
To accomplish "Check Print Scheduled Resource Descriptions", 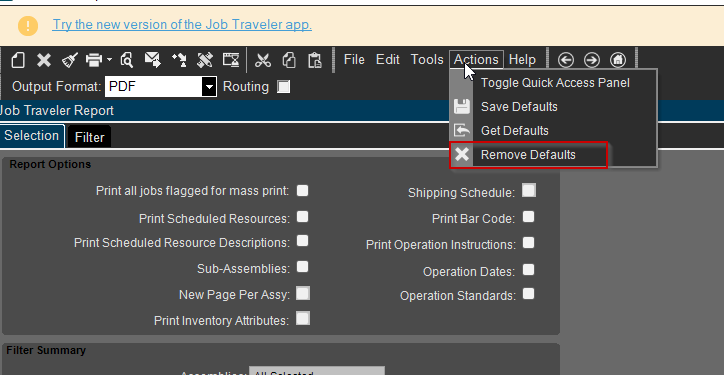I will coord(302,241).
